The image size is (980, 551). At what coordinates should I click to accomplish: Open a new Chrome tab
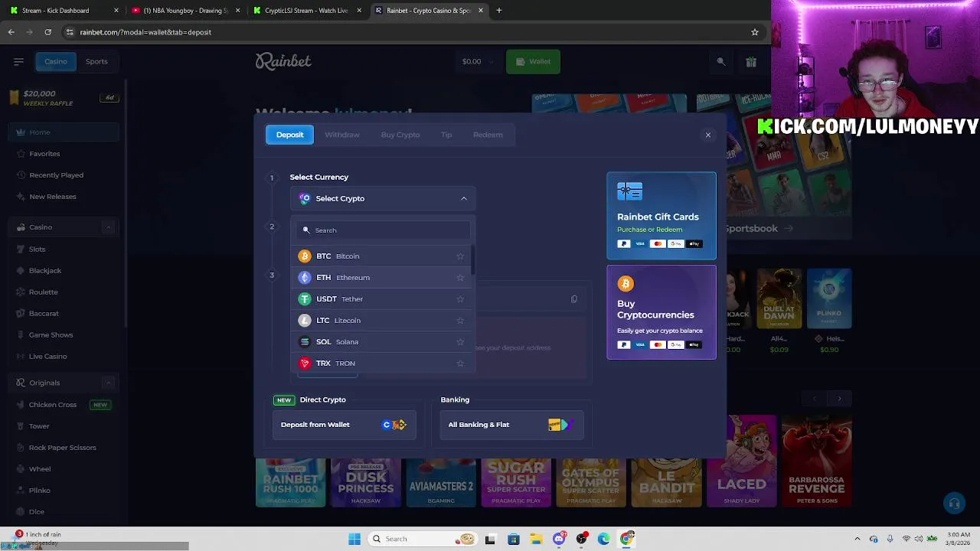(498, 11)
